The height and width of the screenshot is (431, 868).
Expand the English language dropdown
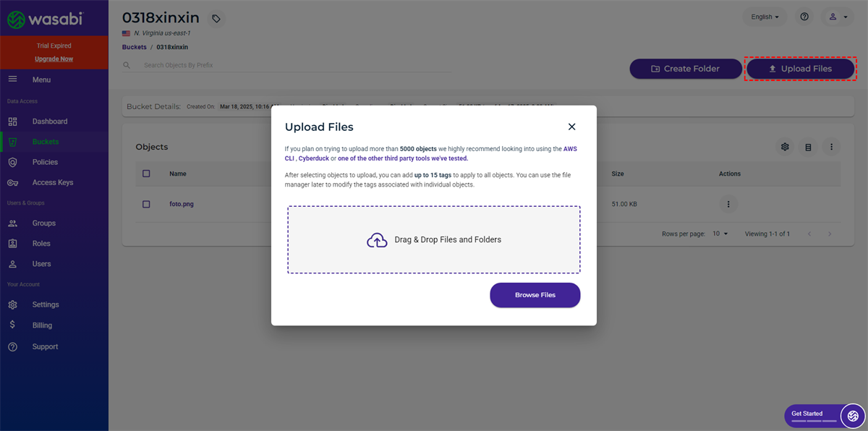(x=765, y=17)
